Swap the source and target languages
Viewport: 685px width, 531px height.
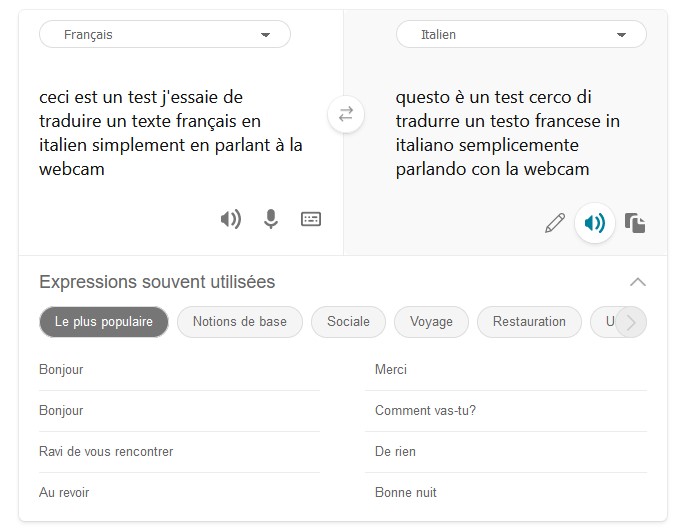click(x=346, y=115)
